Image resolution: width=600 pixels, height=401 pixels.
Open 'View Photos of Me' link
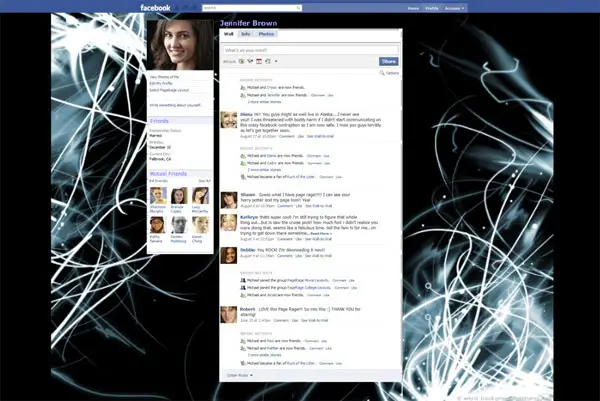(164, 77)
